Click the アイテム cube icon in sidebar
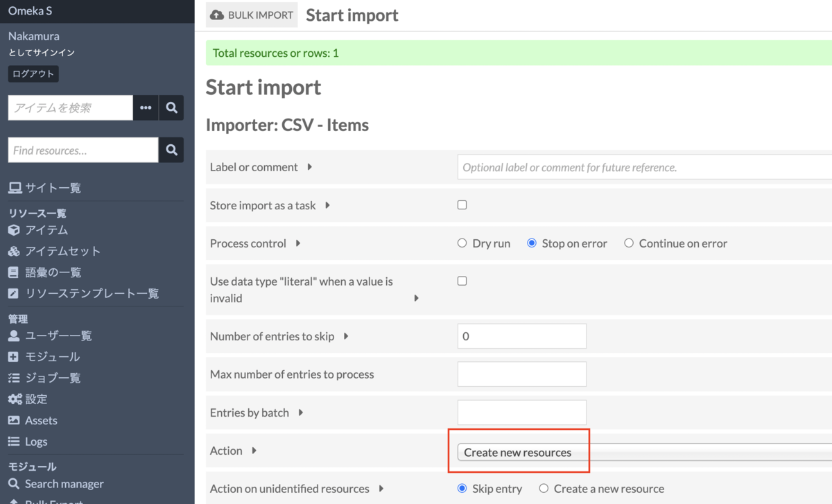 (x=14, y=230)
